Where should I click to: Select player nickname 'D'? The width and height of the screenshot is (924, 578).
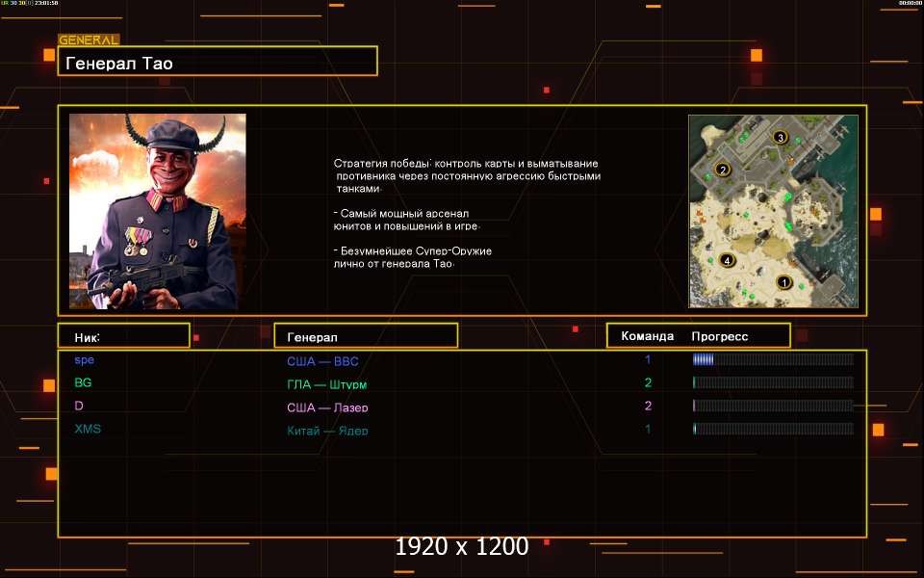pyautogui.click(x=79, y=406)
